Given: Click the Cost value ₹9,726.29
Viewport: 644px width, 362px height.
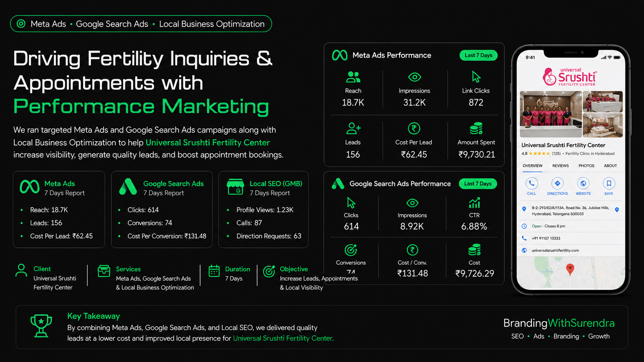Looking at the screenshot, I should (x=475, y=274).
